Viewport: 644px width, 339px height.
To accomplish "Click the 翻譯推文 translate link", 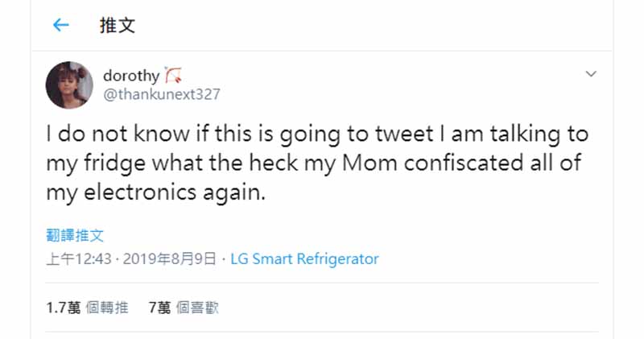I will (74, 236).
